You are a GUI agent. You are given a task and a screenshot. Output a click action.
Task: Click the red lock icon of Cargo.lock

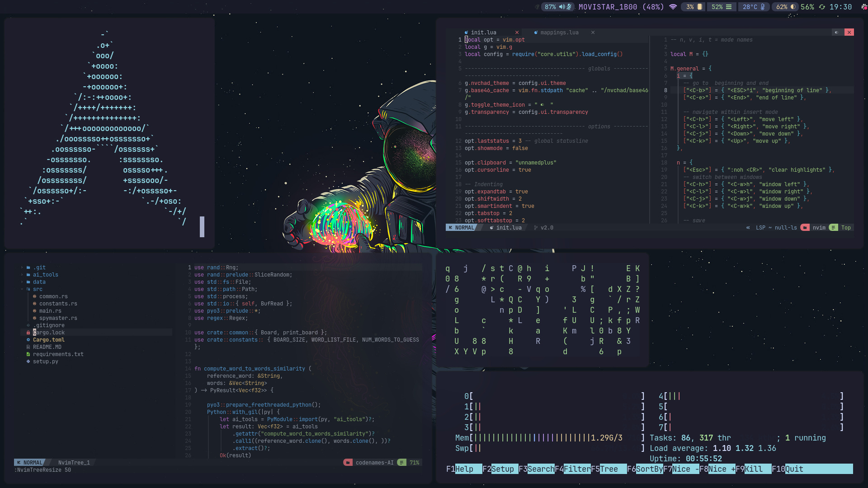pos(28,333)
